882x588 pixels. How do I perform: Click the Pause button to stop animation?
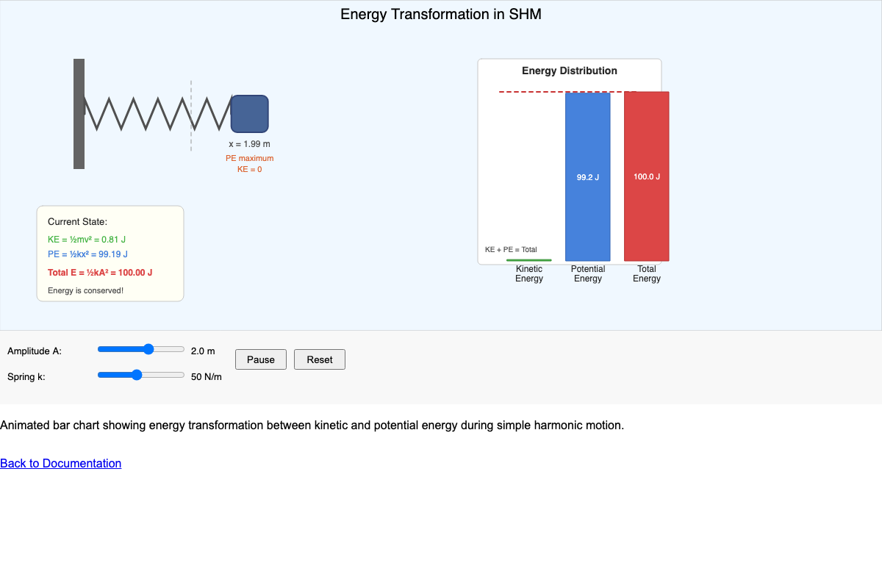click(x=260, y=359)
